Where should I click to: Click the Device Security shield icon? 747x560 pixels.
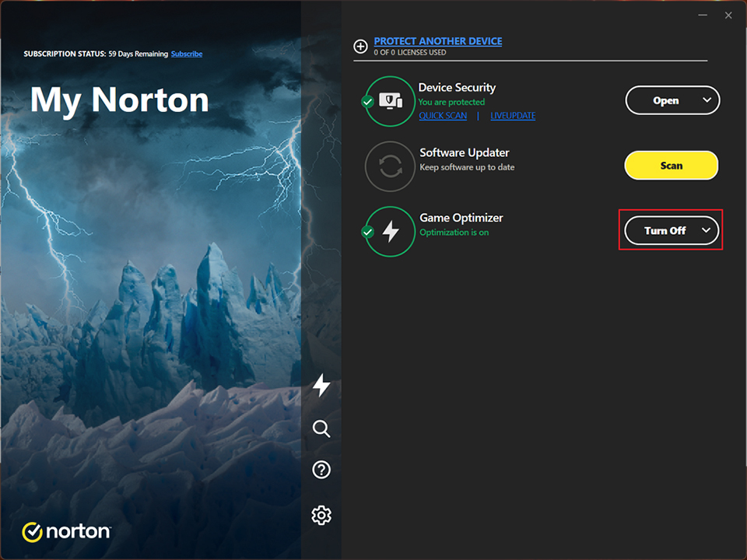(390, 101)
